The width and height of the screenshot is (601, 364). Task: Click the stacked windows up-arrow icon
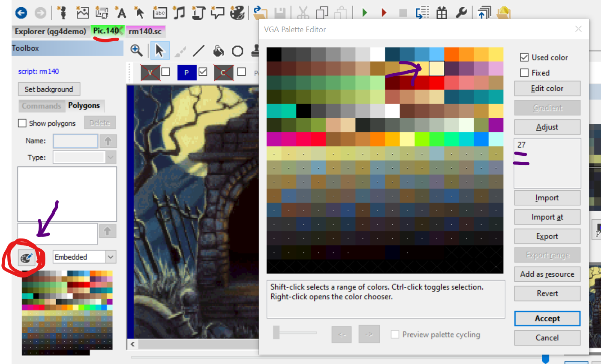point(484,13)
